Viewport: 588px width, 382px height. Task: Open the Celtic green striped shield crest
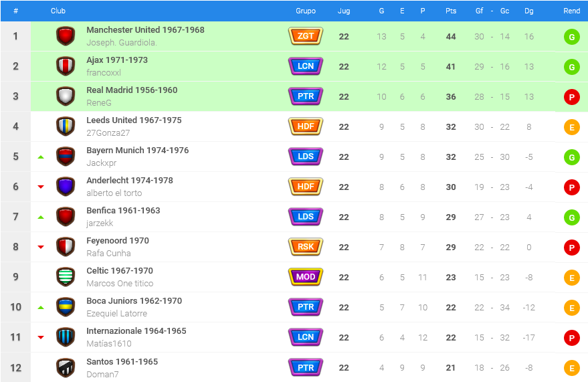(x=66, y=277)
